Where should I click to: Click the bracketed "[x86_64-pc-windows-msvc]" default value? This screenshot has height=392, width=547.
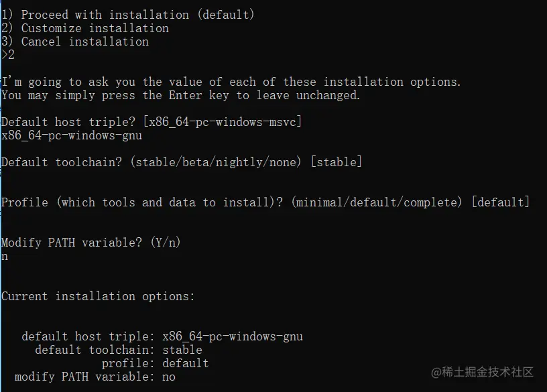[x=221, y=122]
